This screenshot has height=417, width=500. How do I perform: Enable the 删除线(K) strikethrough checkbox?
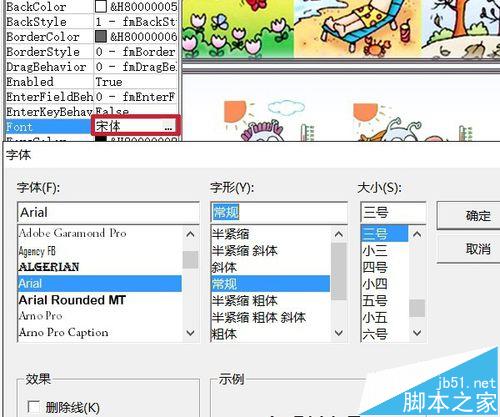click(34, 407)
